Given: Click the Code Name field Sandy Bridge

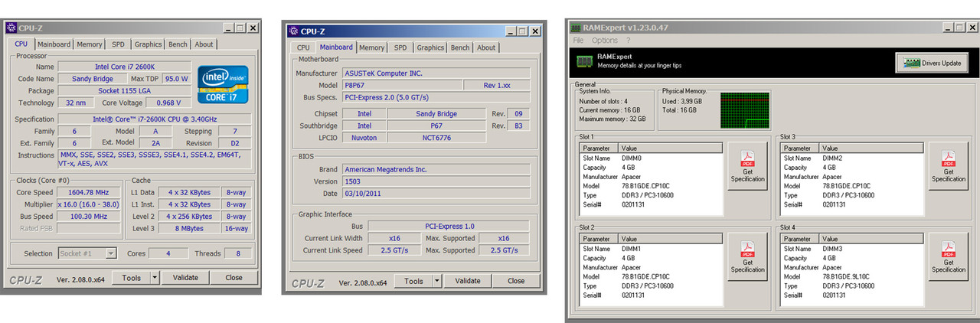Looking at the screenshot, I should (93, 79).
